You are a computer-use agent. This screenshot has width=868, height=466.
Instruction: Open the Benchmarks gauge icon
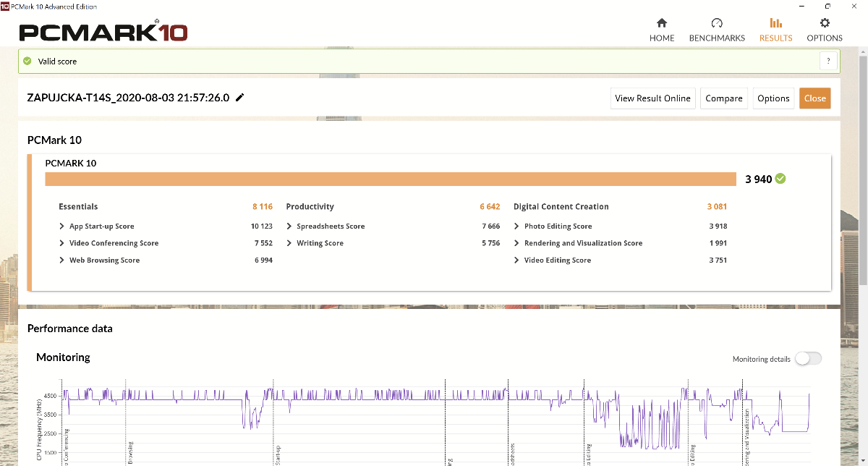pos(717,23)
